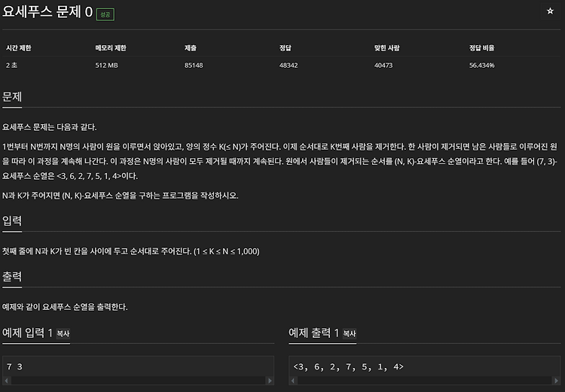565x392 pixels.
Task: Click the 맞힌 사람 column header
Action: click(386, 48)
